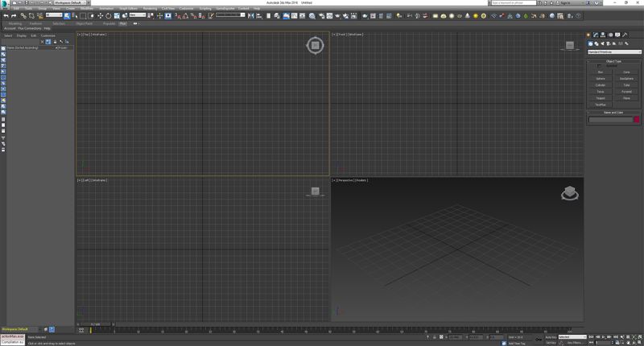Open the Select by Name dialog
This screenshot has width=644, height=346.
(x=74, y=16)
